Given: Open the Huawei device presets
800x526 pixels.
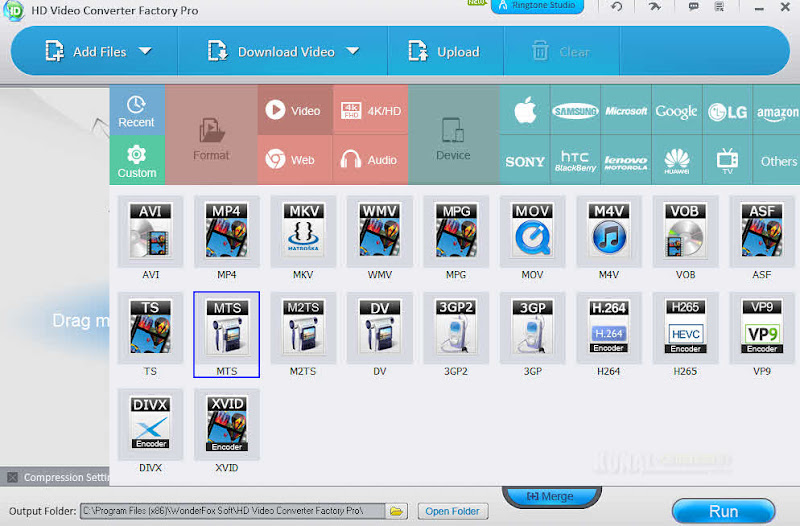Looking at the screenshot, I should point(677,161).
